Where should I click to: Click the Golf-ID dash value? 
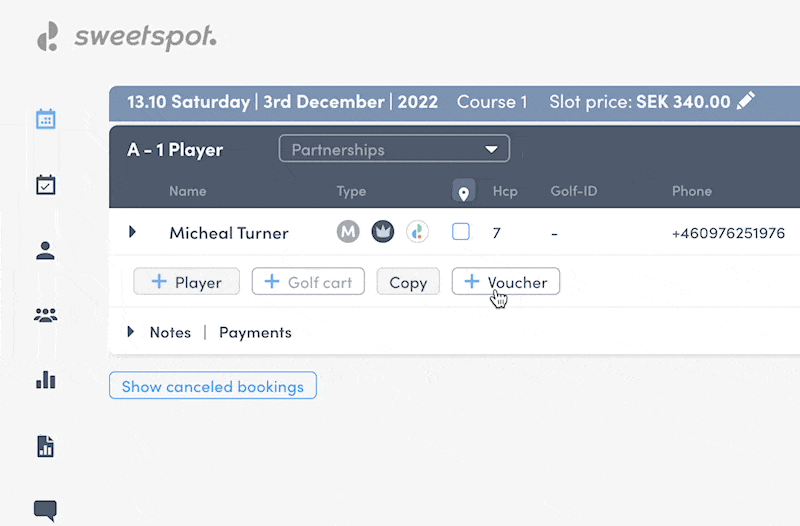click(554, 234)
